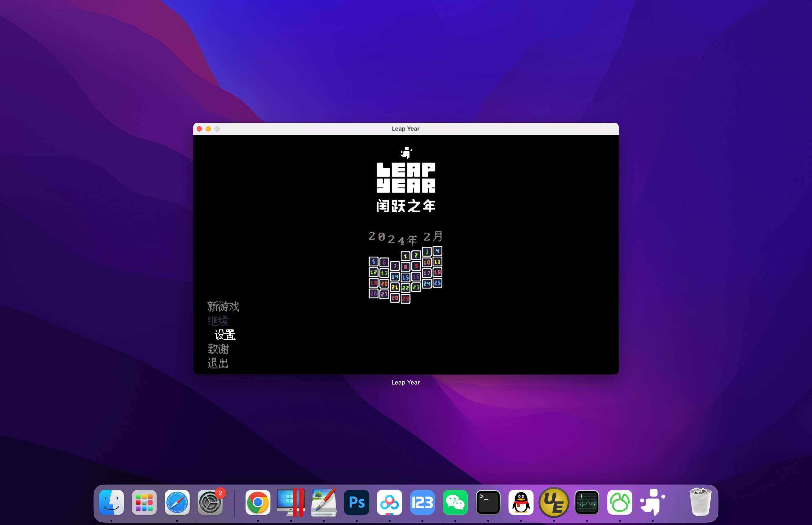Image resolution: width=812 pixels, height=525 pixels.
Task: Launch Safari from the dock
Action: pyautogui.click(x=177, y=502)
